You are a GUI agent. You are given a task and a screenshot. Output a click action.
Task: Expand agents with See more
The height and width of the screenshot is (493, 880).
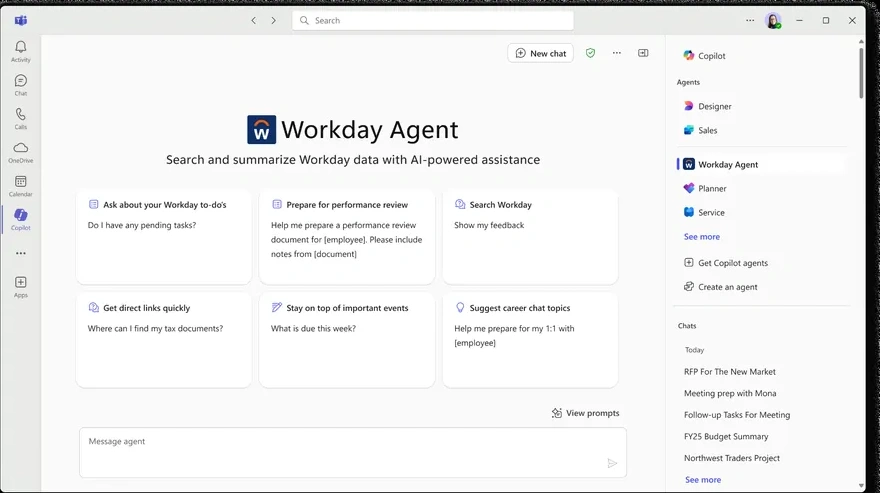pos(702,237)
